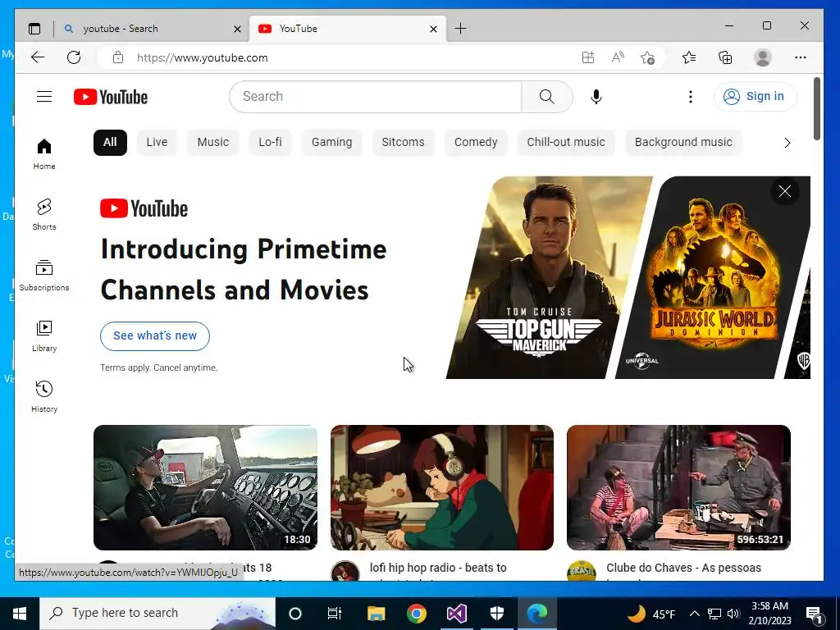The width and height of the screenshot is (840, 630).
Task: Select the YouTube browser tab
Action: point(348,29)
